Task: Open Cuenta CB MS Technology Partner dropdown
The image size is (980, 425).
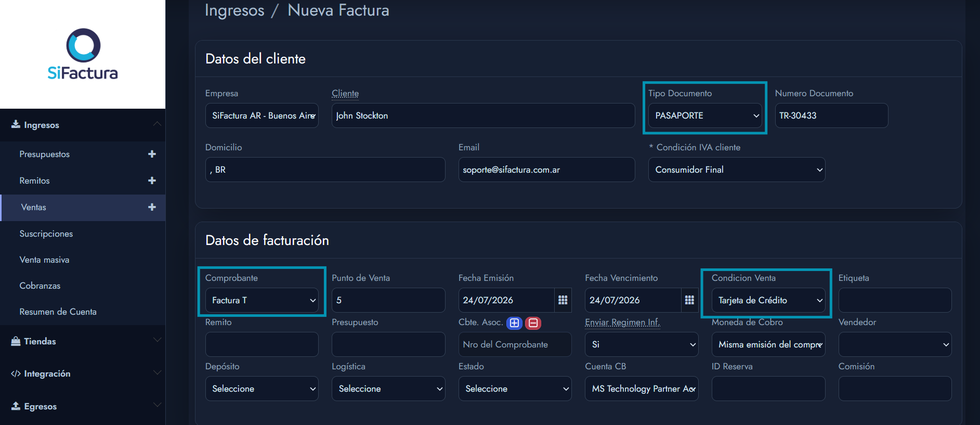Action: pyautogui.click(x=642, y=389)
